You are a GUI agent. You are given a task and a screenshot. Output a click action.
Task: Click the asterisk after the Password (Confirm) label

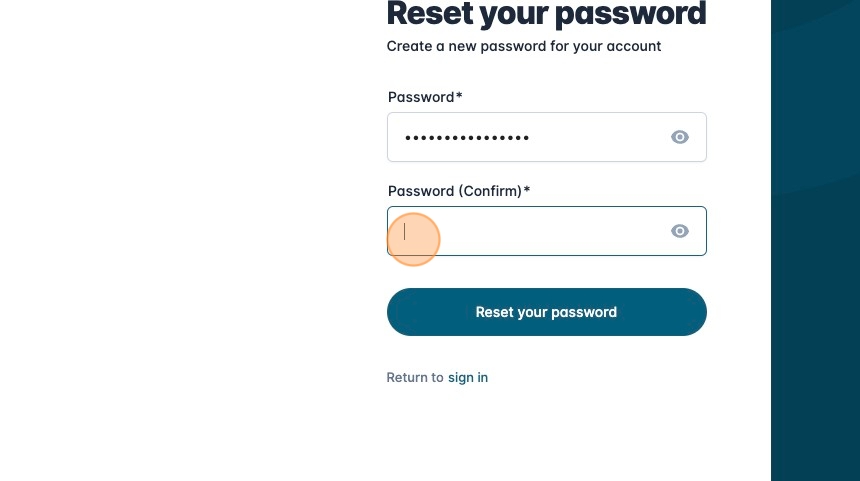527,190
